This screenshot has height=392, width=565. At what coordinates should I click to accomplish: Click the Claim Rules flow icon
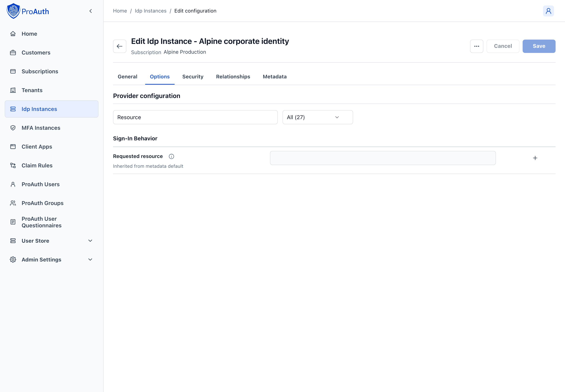(x=13, y=166)
